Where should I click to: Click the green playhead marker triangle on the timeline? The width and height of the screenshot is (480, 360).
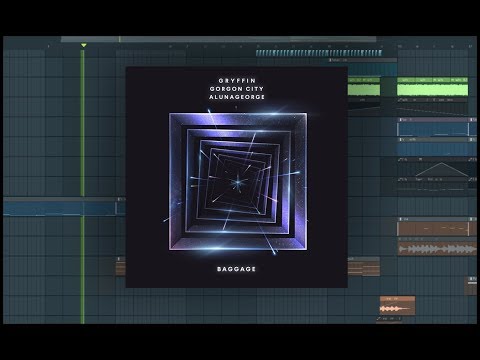point(84,45)
